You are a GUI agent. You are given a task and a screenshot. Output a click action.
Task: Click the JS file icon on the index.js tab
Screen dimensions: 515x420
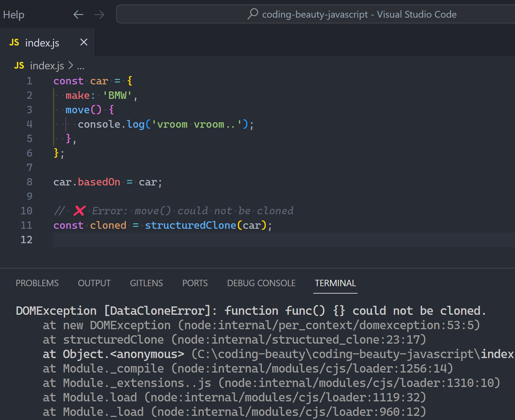14,42
